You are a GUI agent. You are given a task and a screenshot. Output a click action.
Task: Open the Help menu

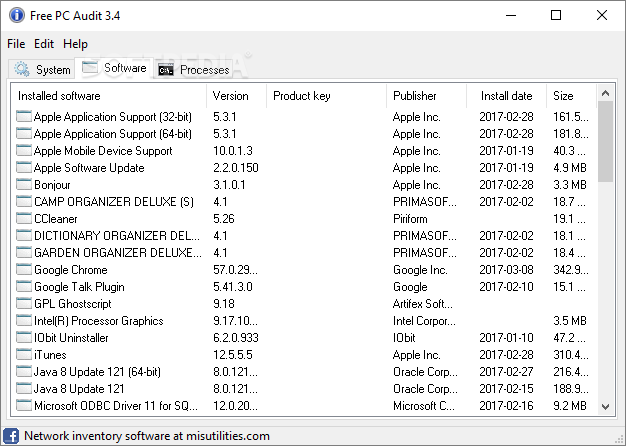point(75,44)
